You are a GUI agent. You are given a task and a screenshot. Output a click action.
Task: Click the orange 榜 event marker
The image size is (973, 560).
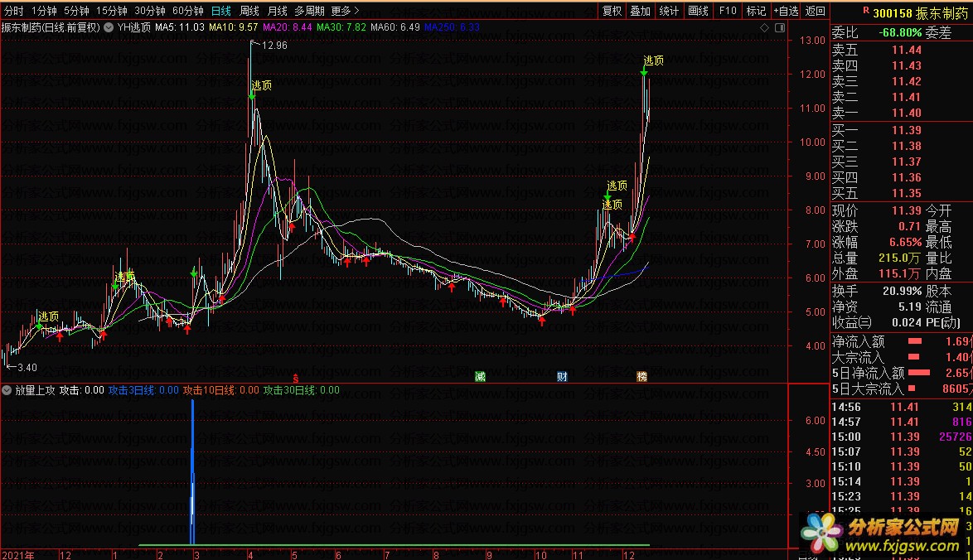(x=641, y=376)
